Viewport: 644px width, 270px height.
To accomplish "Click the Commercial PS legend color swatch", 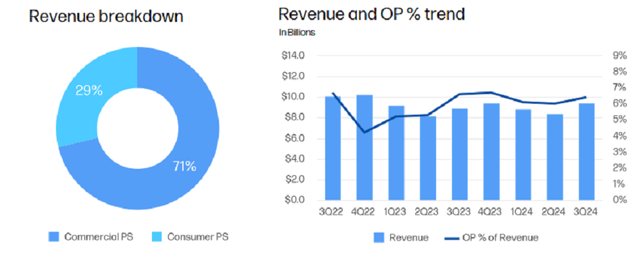I will tap(53, 237).
